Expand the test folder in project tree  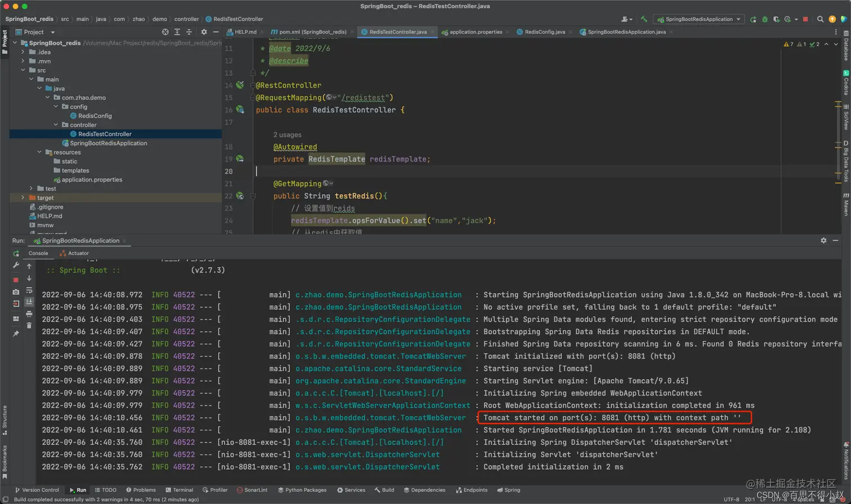click(31, 189)
